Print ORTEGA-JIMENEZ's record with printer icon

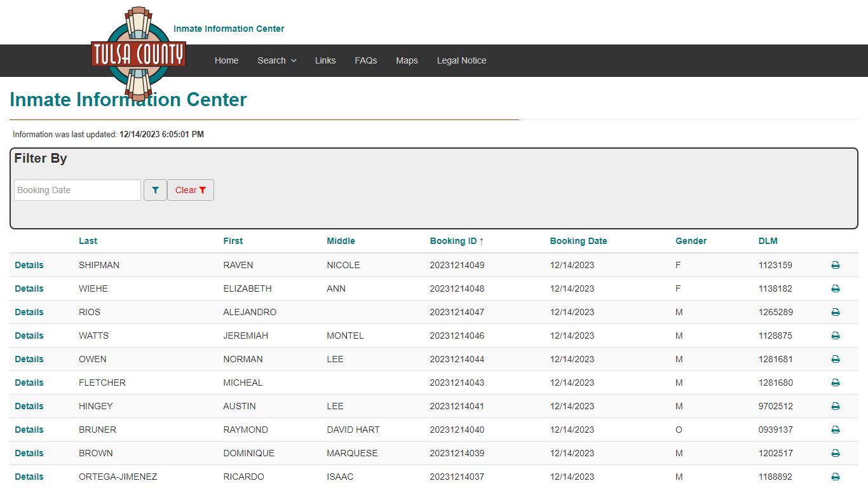click(836, 477)
